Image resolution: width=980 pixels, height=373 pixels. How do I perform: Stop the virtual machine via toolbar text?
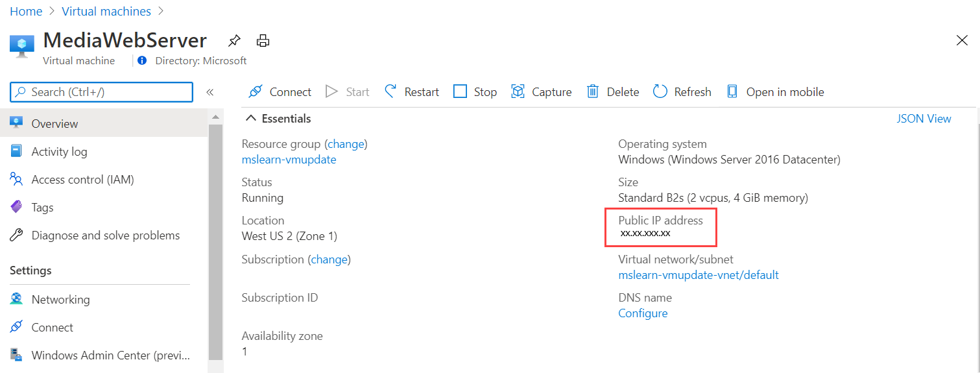point(485,92)
